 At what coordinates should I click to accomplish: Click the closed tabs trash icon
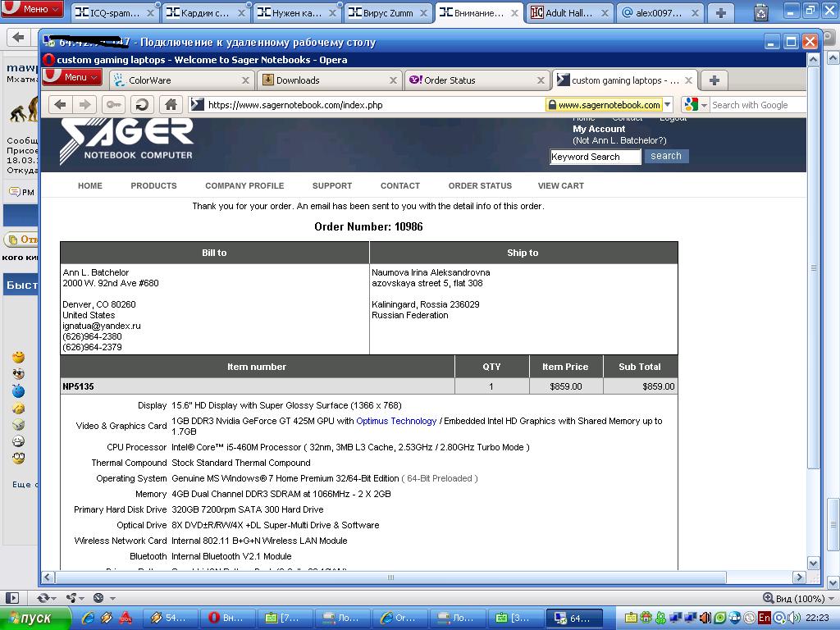click(x=761, y=12)
